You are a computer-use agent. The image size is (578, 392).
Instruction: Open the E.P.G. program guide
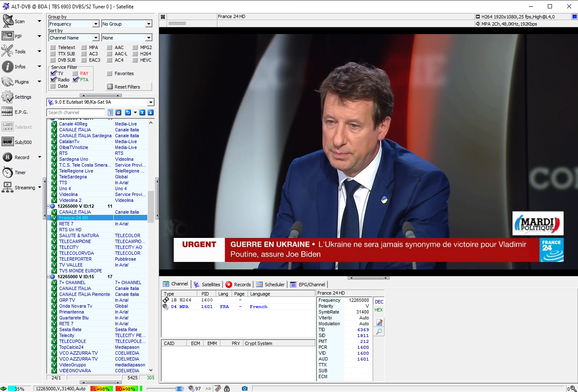pyautogui.click(x=8, y=112)
